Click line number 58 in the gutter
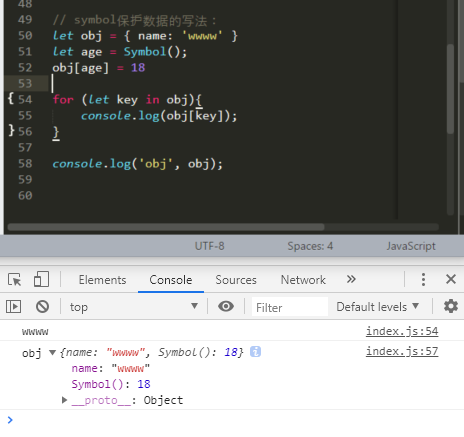 [25, 163]
